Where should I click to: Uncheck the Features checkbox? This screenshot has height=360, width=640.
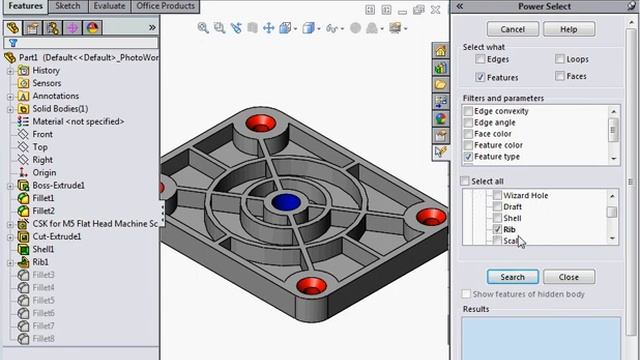tap(480, 77)
